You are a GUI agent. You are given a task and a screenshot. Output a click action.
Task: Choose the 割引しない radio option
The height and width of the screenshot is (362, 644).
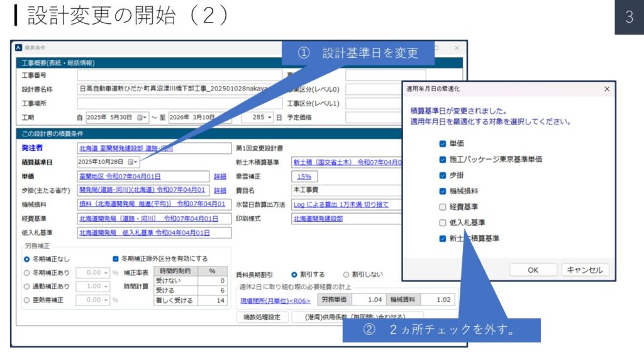(x=346, y=275)
